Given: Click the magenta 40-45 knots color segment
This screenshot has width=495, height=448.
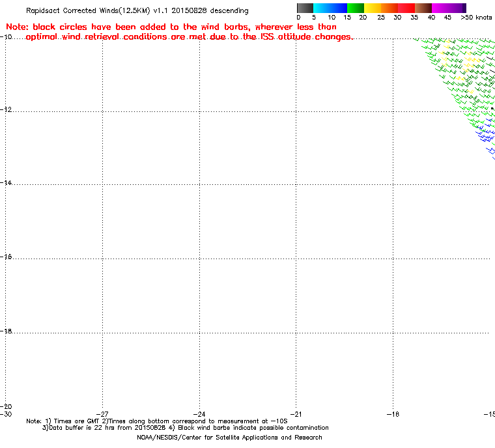Looking at the screenshot, I should coord(440,8).
